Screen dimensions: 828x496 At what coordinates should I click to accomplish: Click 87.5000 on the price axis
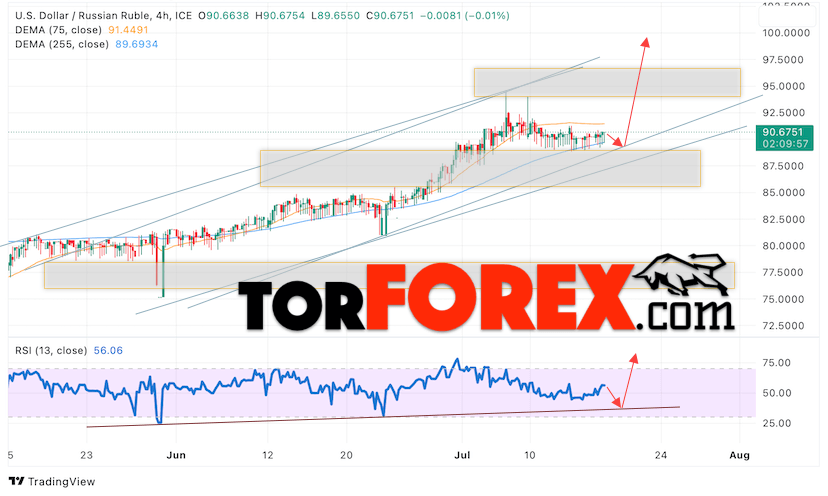(x=783, y=166)
